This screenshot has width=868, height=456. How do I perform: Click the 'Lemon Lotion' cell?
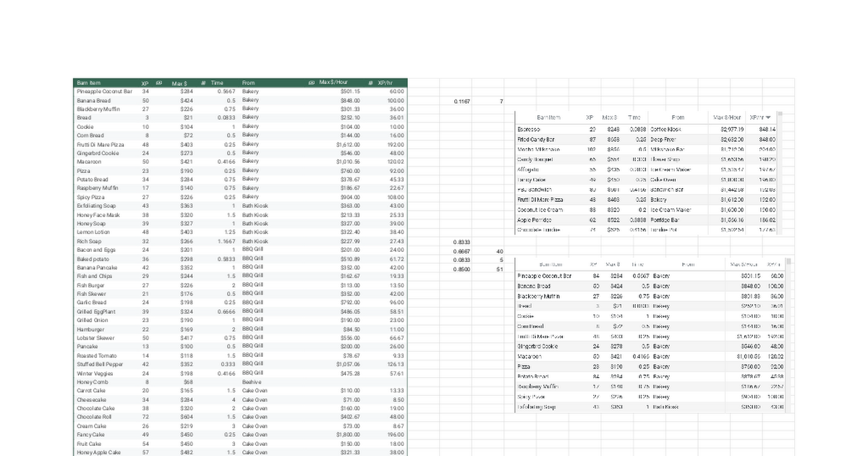(93, 232)
